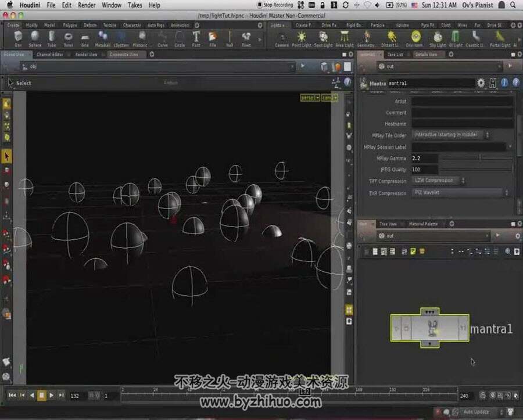This screenshot has width=523, height=420.
Task: Click the play forward button
Action: (51, 396)
